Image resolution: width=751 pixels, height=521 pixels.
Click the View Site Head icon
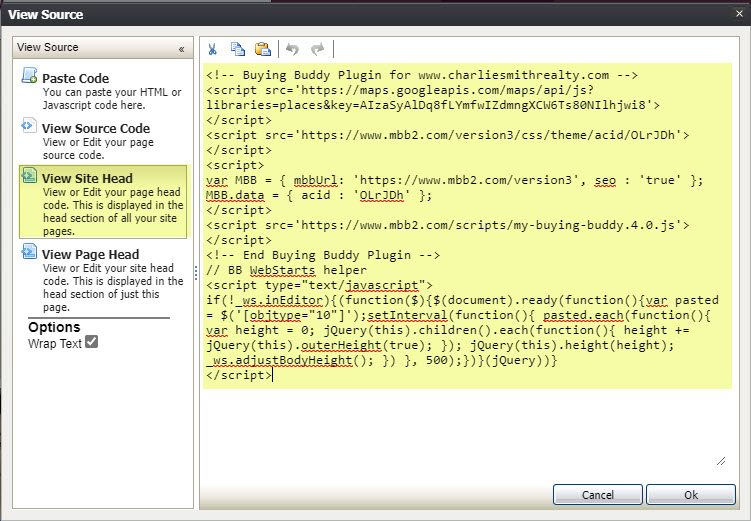tap(29, 175)
